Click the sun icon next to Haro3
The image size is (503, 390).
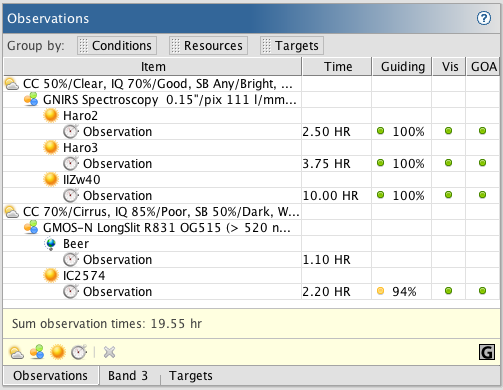(x=51, y=147)
